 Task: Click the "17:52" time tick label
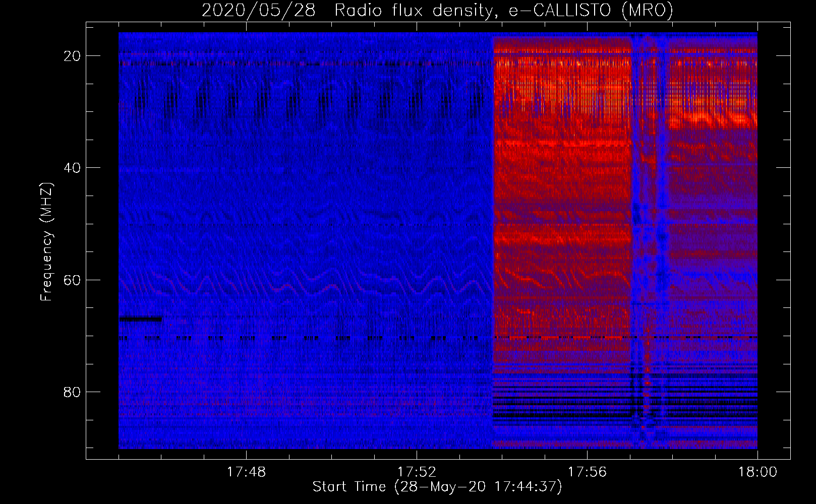tap(417, 472)
